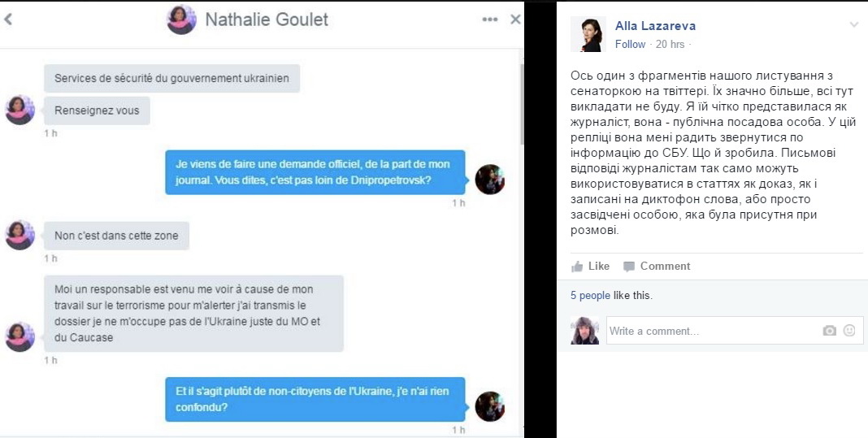Attach a photo using camera icon
The image size is (868, 438).
pyautogui.click(x=829, y=331)
